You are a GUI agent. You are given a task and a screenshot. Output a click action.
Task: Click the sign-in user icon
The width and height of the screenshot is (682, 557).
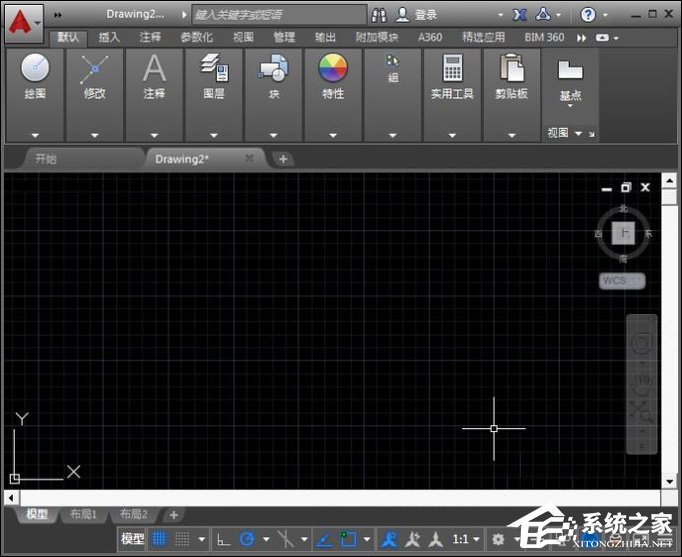point(402,15)
